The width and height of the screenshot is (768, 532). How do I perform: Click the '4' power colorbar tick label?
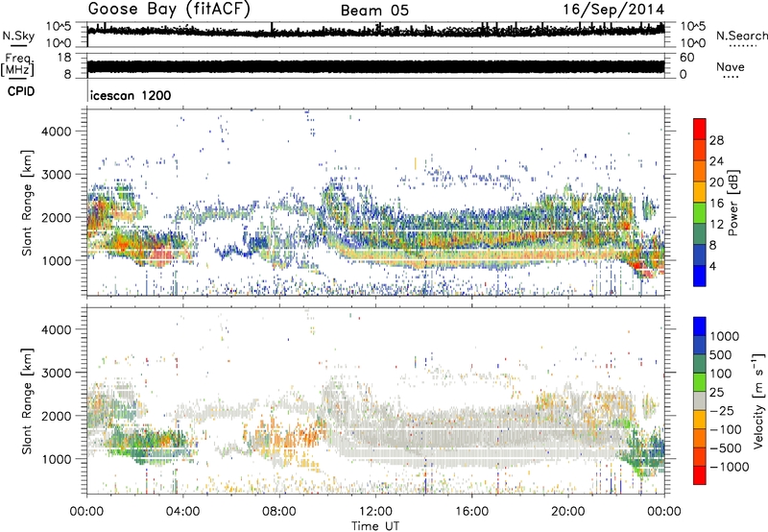712,266
